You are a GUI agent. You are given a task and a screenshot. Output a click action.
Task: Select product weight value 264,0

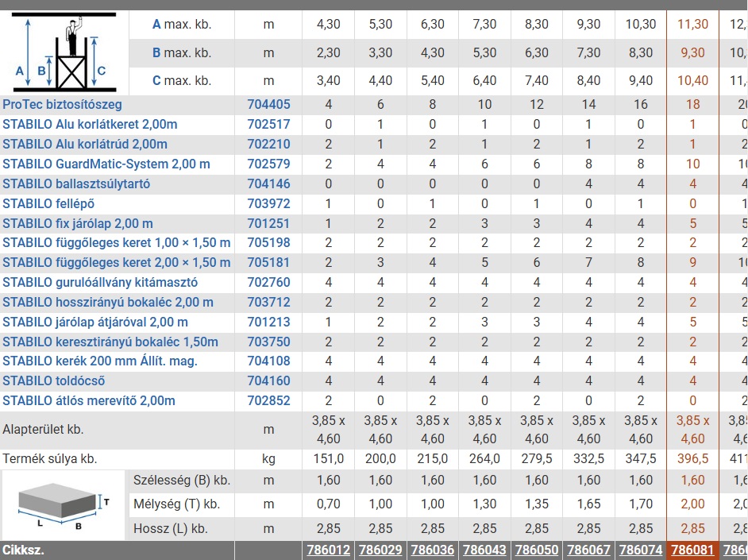[x=484, y=459]
